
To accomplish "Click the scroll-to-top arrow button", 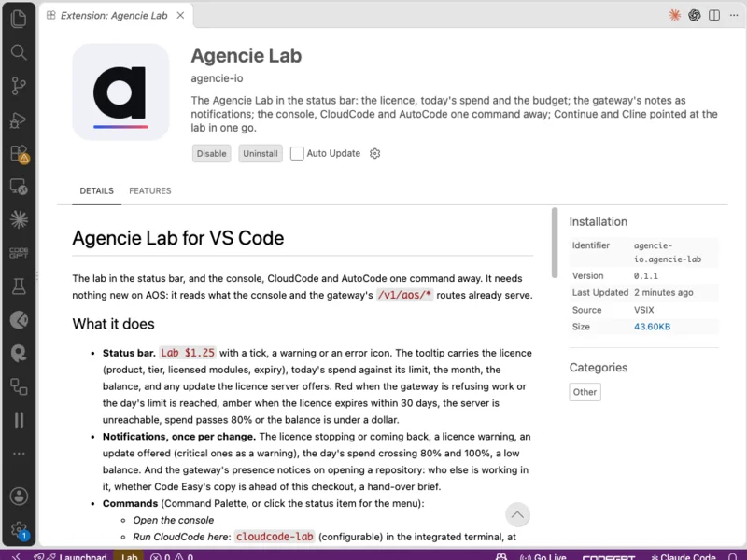I will 517,515.
